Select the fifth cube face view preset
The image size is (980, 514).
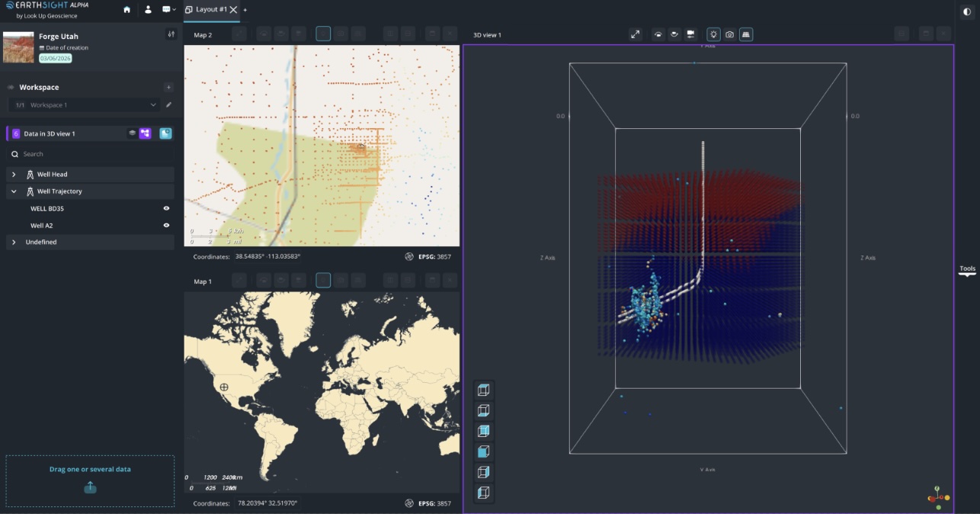pyautogui.click(x=483, y=473)
